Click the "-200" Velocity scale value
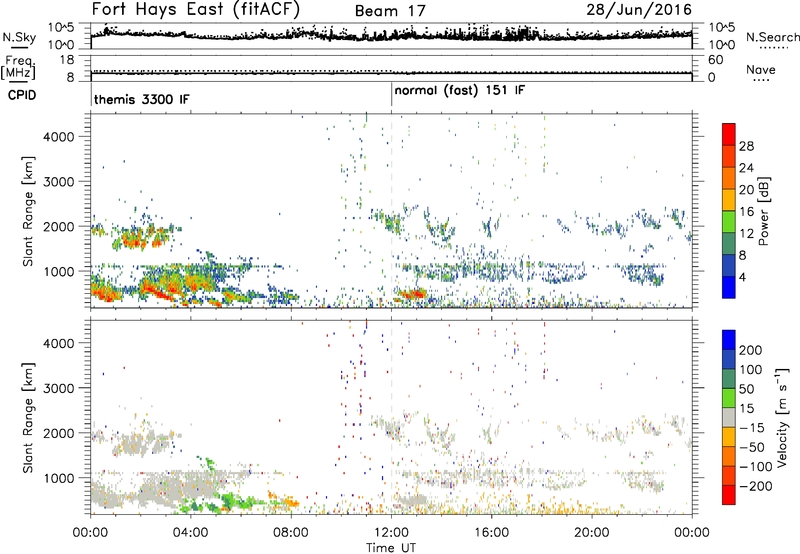This screenshot has height=554, width=800. click(756, 486)
